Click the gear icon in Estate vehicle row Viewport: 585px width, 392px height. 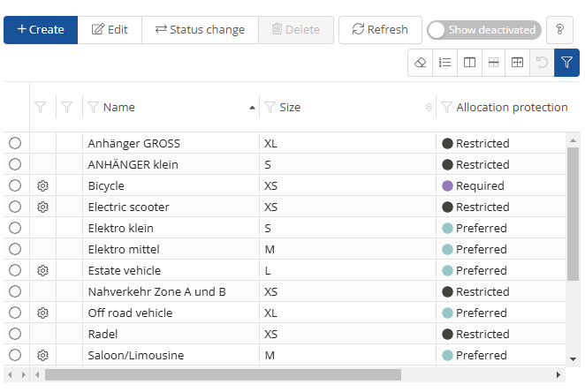click(x=42, y=271)
